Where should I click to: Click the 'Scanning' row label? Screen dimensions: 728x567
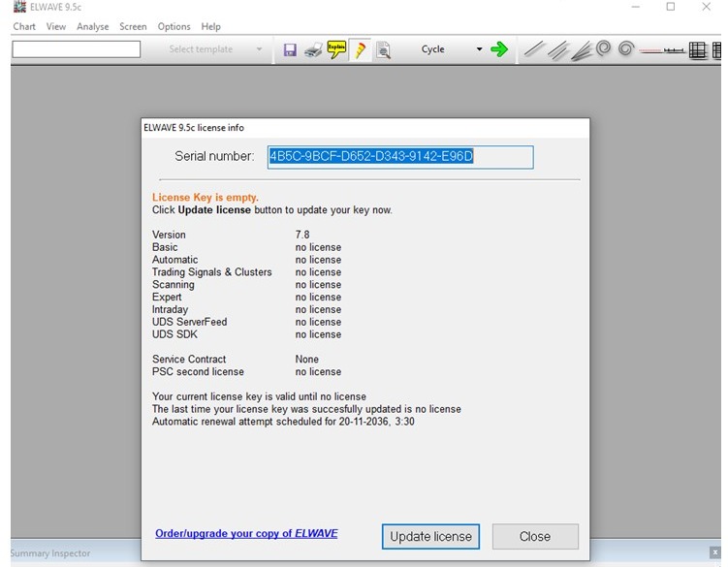174,285
